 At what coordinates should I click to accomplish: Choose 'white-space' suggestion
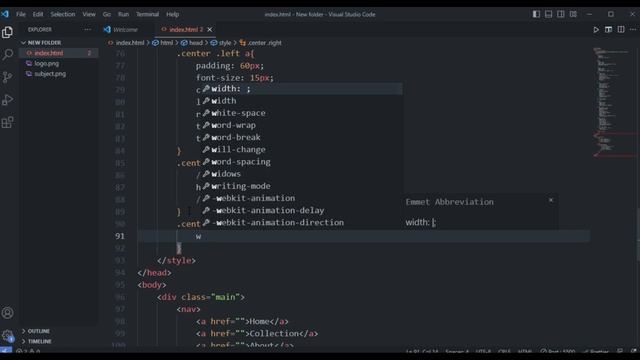[302, 113]
